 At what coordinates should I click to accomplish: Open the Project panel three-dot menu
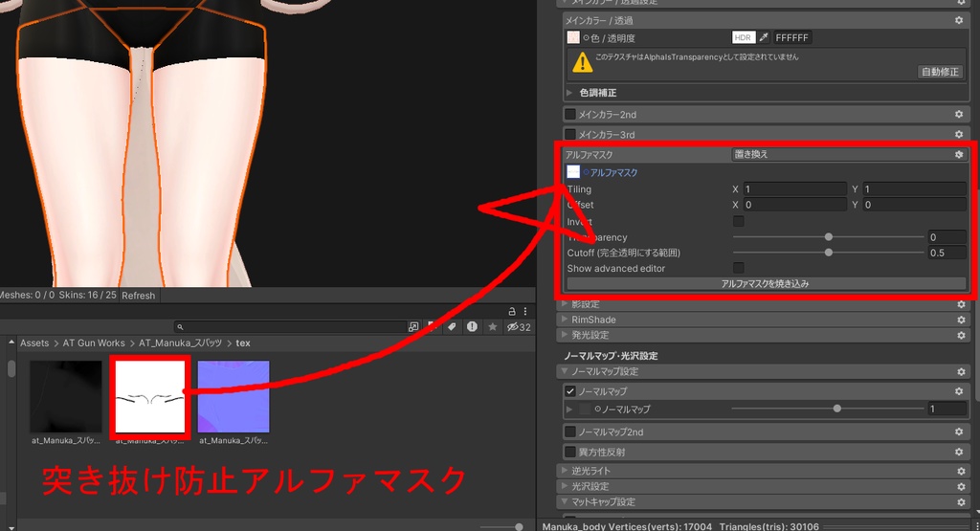(525, 311)
